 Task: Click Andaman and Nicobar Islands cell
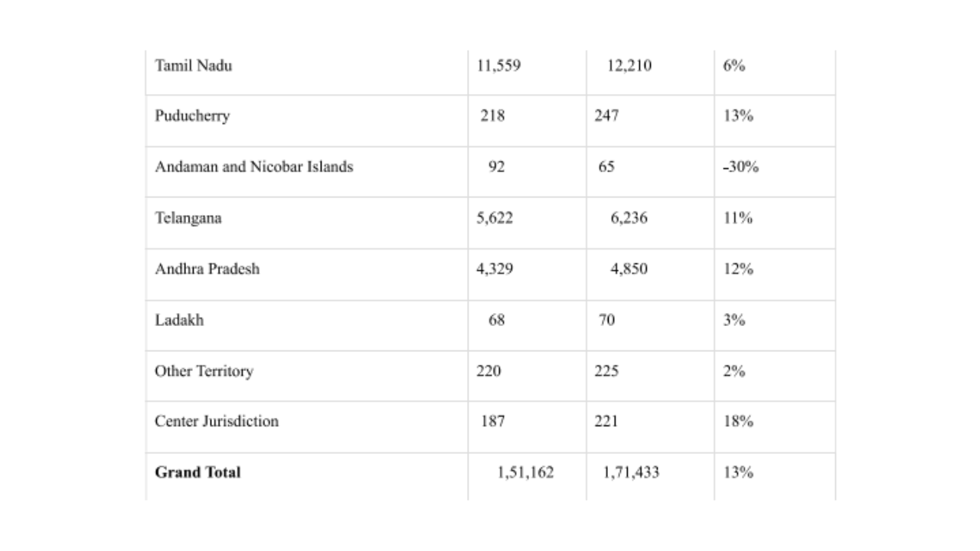coord(254,167)
